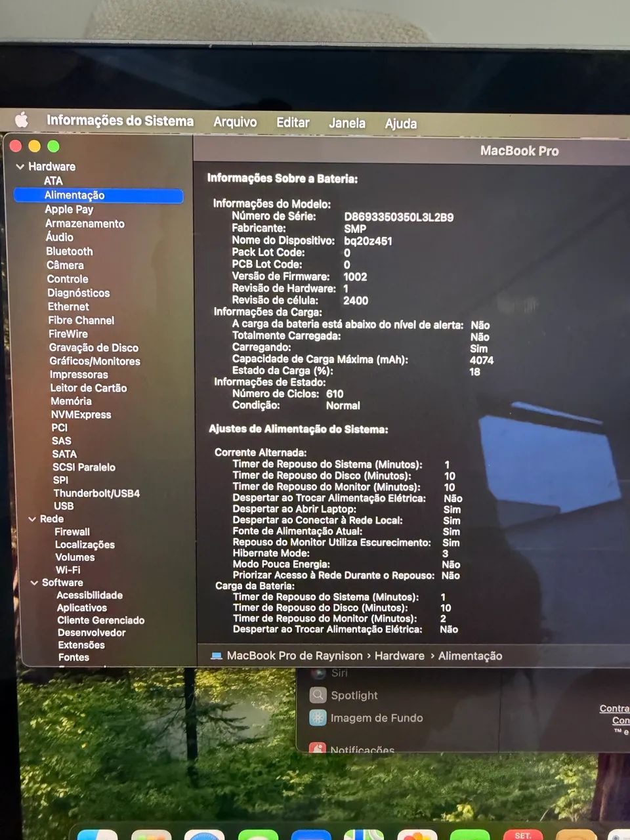Select SPI in the sidebar
Viewport: 630px width, 840px height.
pyautogui.click(x=60, y=480)
